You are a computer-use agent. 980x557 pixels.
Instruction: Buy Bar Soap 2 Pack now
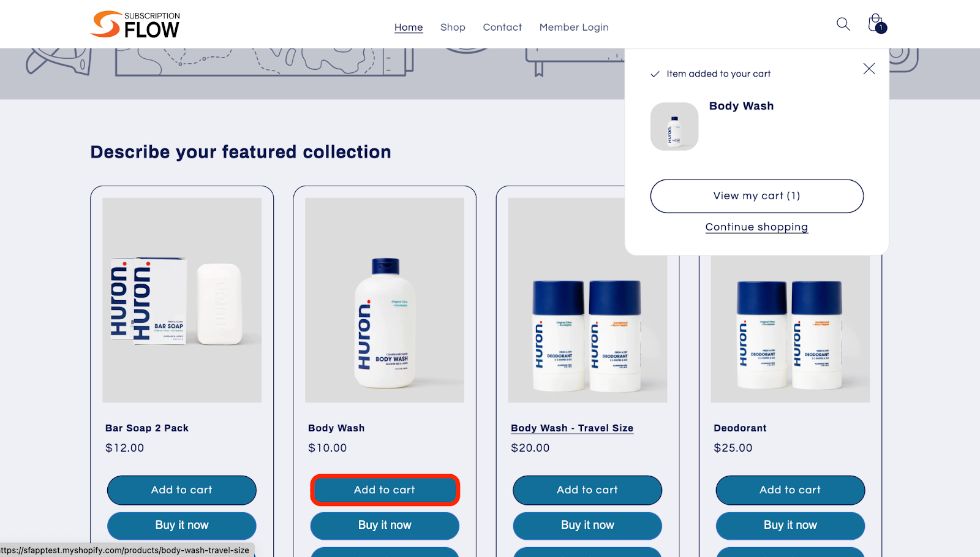(x=181, y=526)
